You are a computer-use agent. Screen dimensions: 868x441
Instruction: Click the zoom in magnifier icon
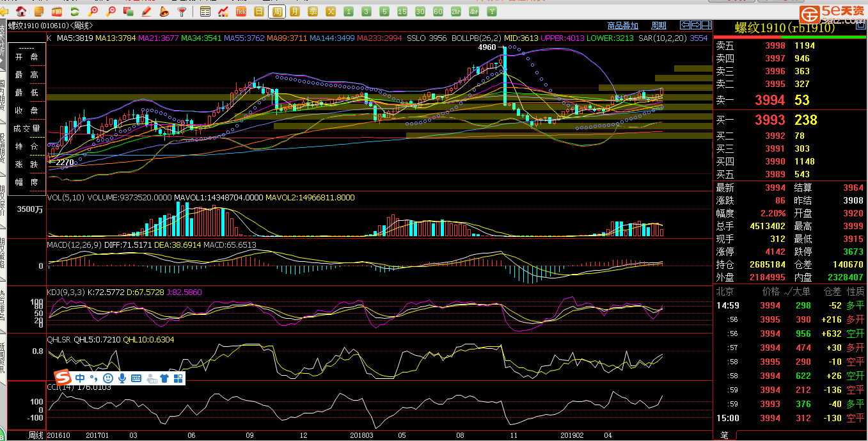click(x=93, y=12)
